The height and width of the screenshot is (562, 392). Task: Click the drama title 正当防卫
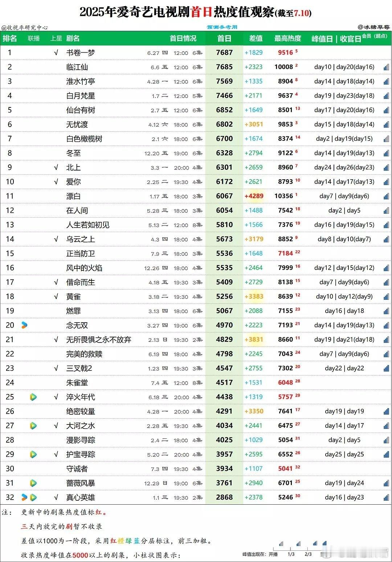pos(81,254)
